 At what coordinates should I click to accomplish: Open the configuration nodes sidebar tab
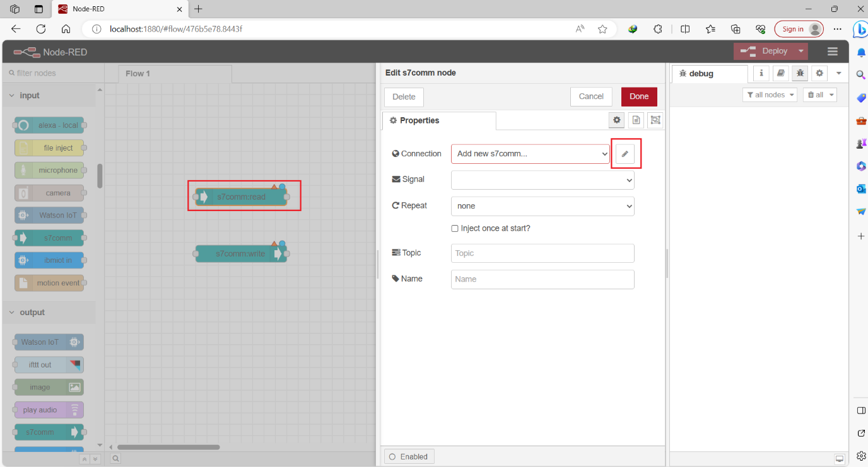coord(819,73)
